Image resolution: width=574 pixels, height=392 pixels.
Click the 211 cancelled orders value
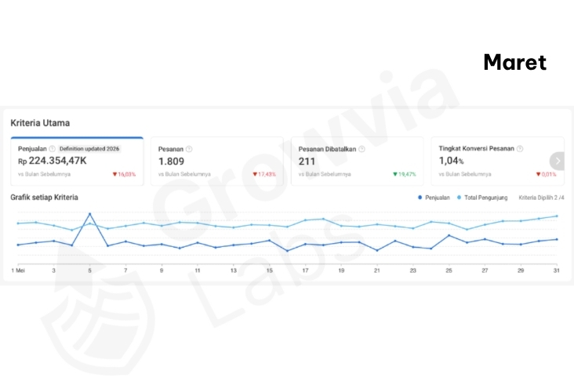tap(307, 162)
